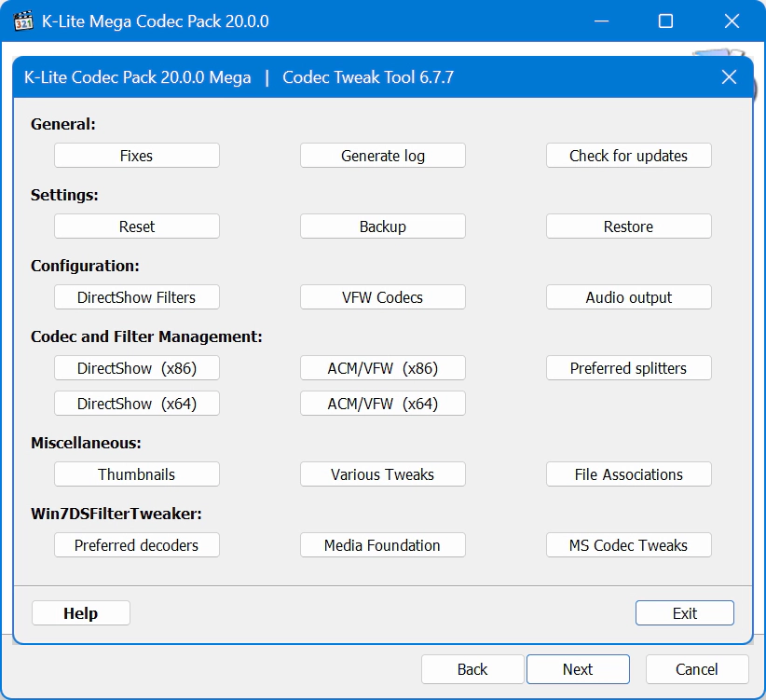Open VFW Codecs configuration
Image resolution: width=766 pixels, height=700 pixels.
pyautogui.click(x=382, y=297)
